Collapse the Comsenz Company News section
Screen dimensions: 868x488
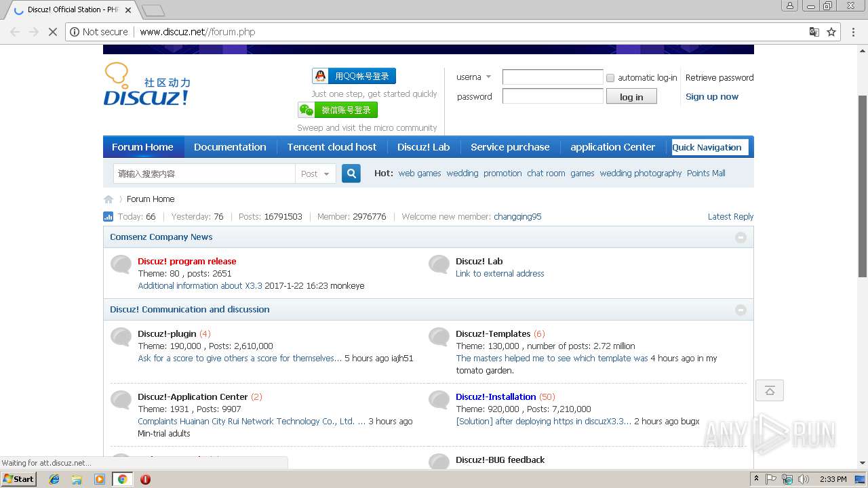coord(741,237)
